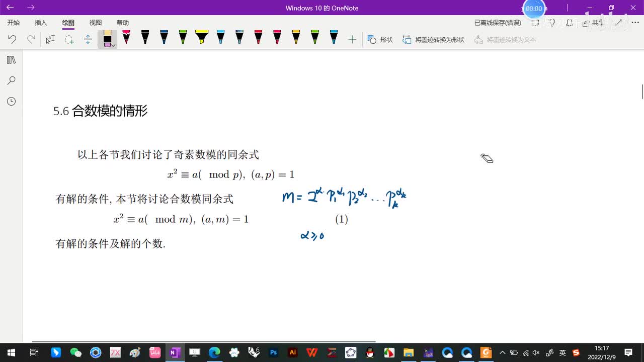Enter full screen with diagonal arrow icon
This screenshot has height=362, width=644.
pyautogui.click(x=619, y=23)
